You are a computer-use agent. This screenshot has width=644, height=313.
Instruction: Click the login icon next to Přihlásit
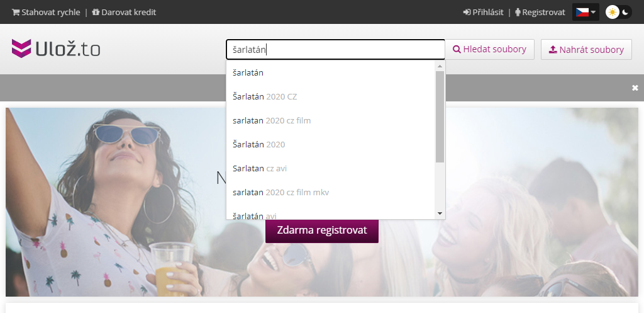(467, 12)
